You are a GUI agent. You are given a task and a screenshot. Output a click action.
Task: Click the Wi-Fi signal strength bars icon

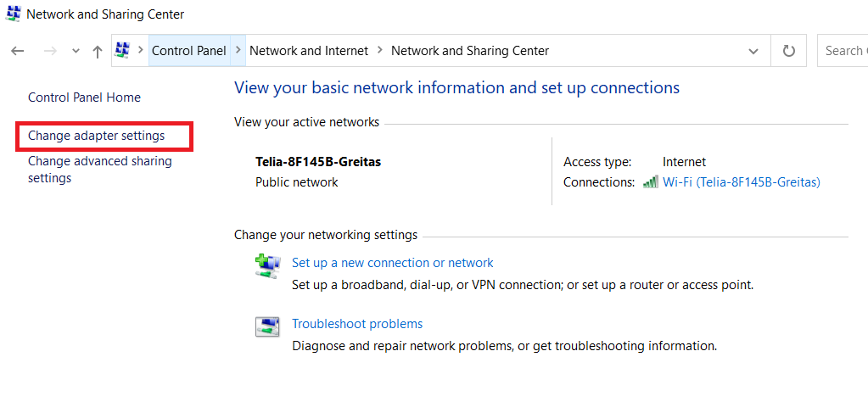tap(651, 182)
